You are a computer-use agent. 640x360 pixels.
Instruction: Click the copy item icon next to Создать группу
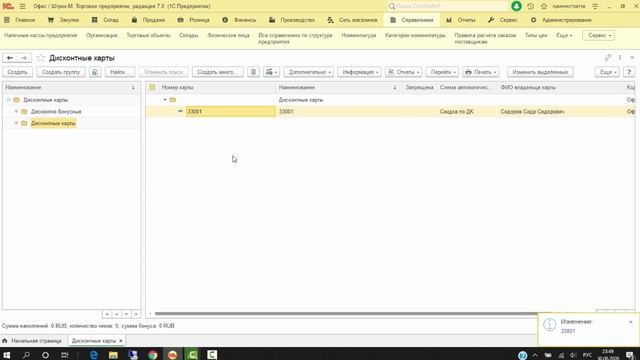[x=95, y=72]
